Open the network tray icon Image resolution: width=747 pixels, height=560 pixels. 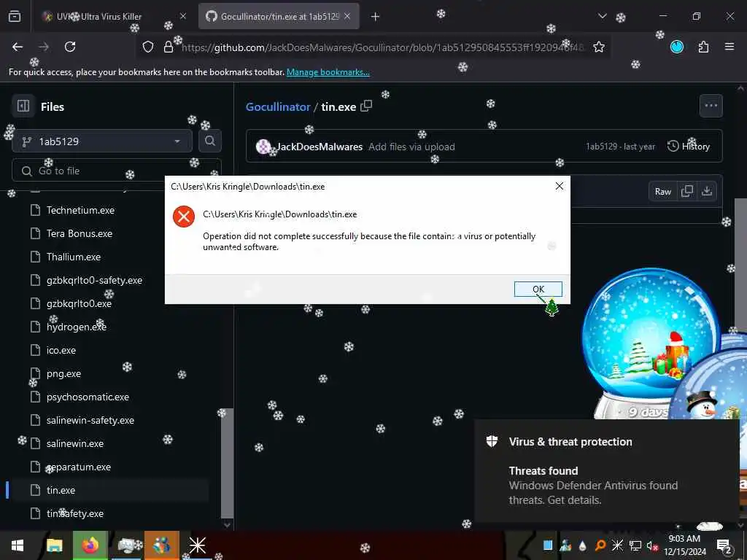click(635, 545)
